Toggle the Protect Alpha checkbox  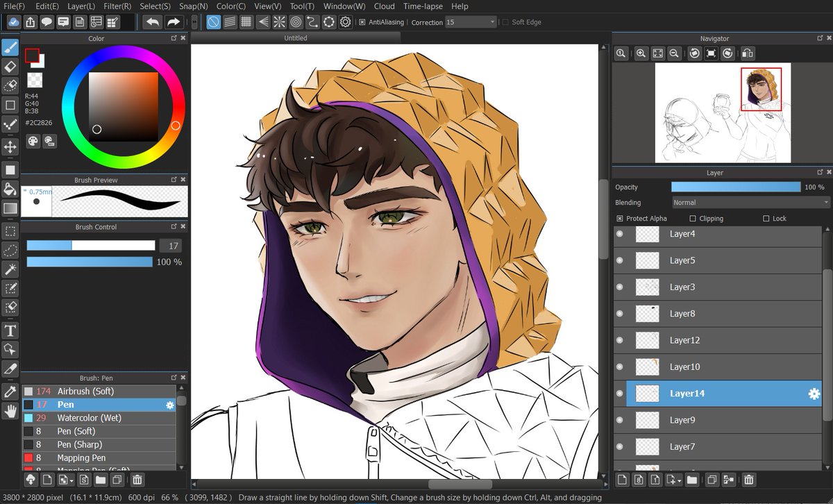point(620,218)
